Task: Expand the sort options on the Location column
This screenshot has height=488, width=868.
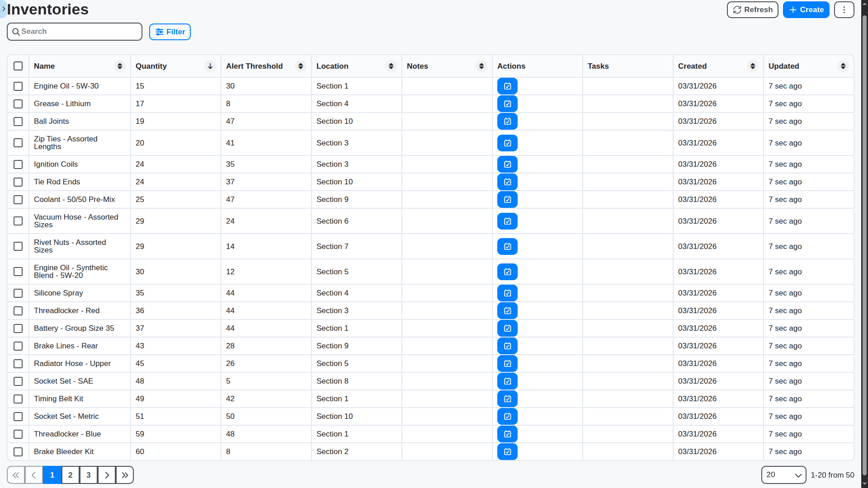Action: click(391, 66)
